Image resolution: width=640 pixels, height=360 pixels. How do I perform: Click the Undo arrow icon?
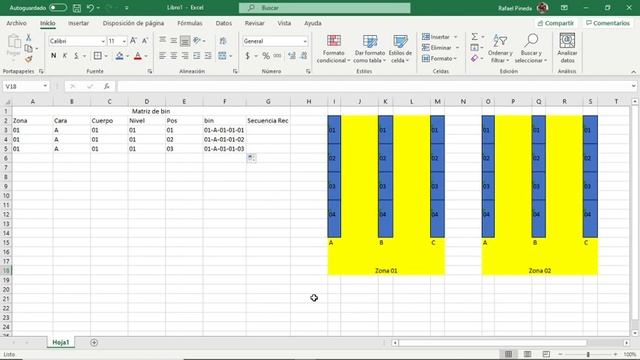point(90,8)
